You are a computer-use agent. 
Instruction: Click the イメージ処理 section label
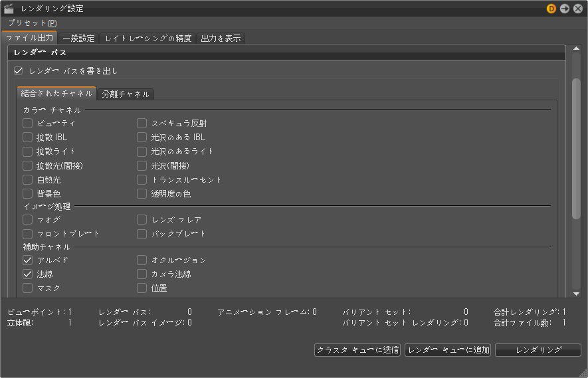(x=47, y=206)
